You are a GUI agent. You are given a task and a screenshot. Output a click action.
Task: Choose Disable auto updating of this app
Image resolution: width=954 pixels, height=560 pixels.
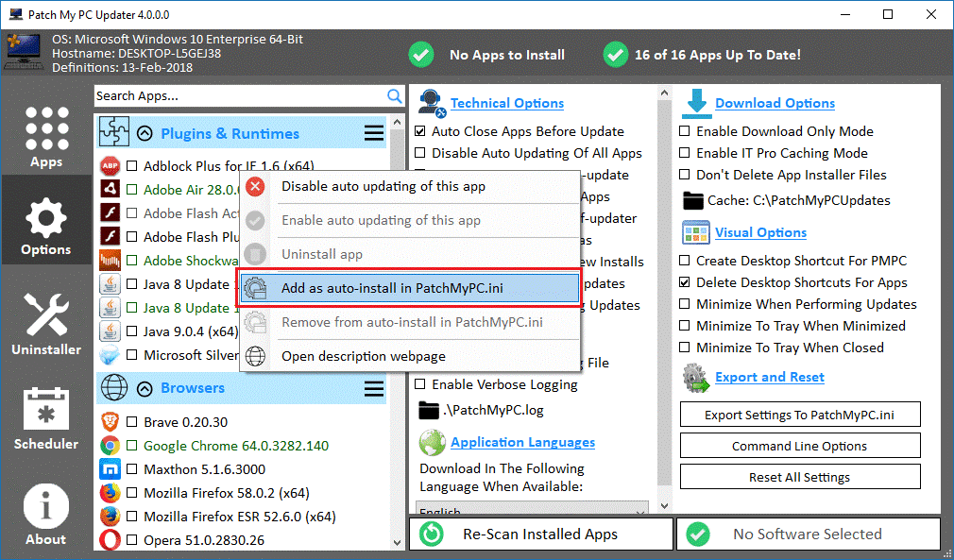point(410,186)
